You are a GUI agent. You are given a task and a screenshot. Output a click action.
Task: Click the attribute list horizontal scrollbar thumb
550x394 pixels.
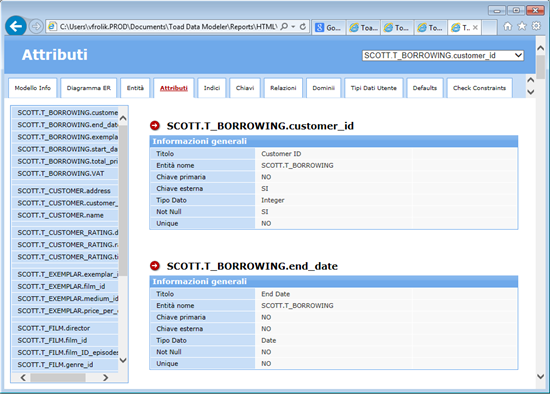click(58, 378)
